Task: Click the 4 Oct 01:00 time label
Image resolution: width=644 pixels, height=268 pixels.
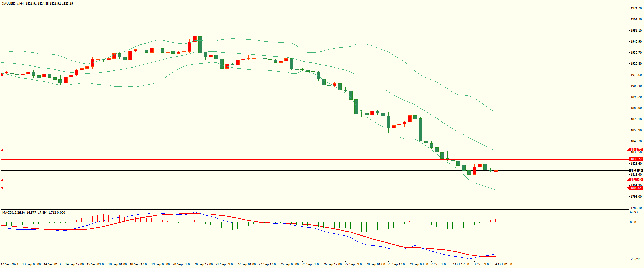Action: point(504,264)
